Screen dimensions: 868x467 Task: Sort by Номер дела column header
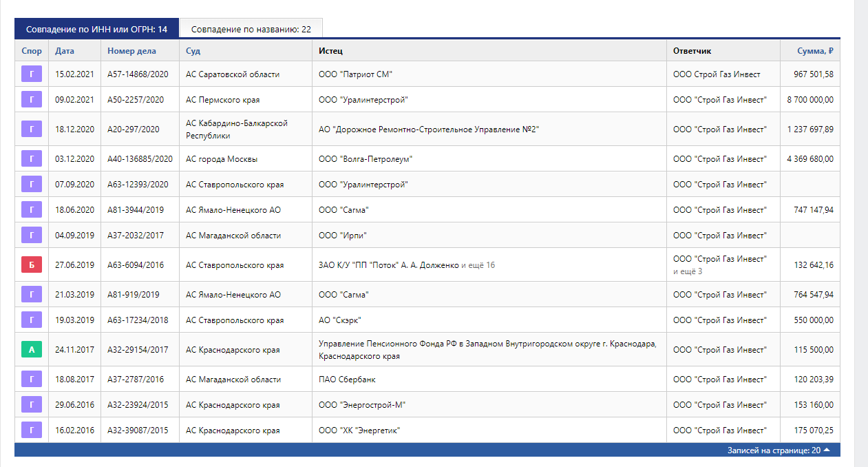coord(131,51)
